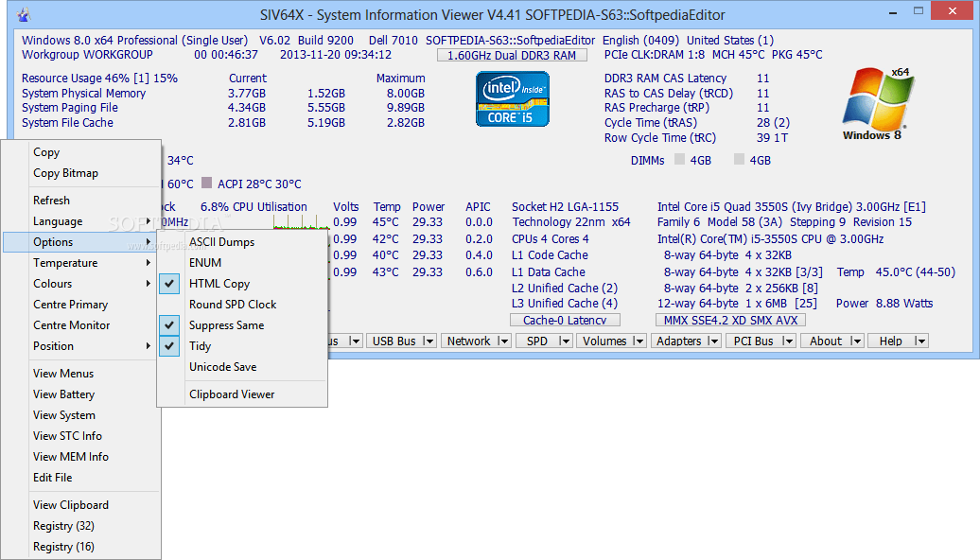Click the Socket H2 LGA-1155 text
980x560 pixels.
565,207
